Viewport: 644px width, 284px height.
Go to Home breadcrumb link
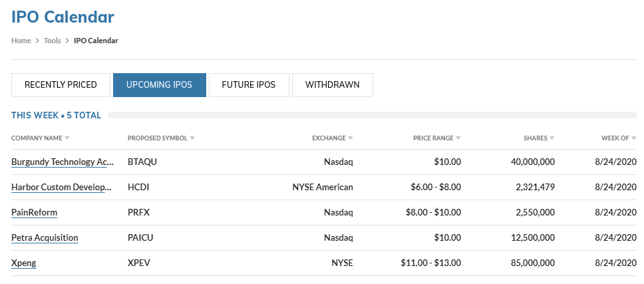[x=21, y=41]
